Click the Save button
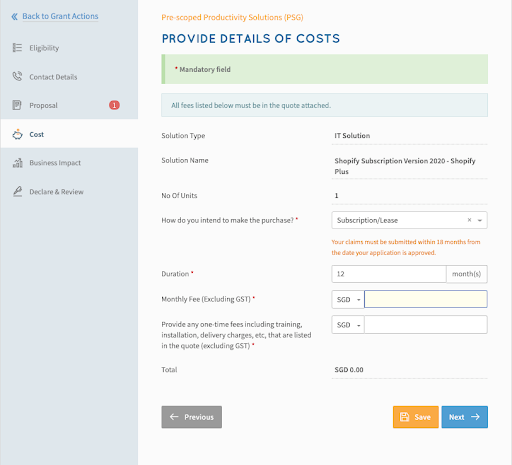Screen dimensions: 512x465 pos(416,417)
